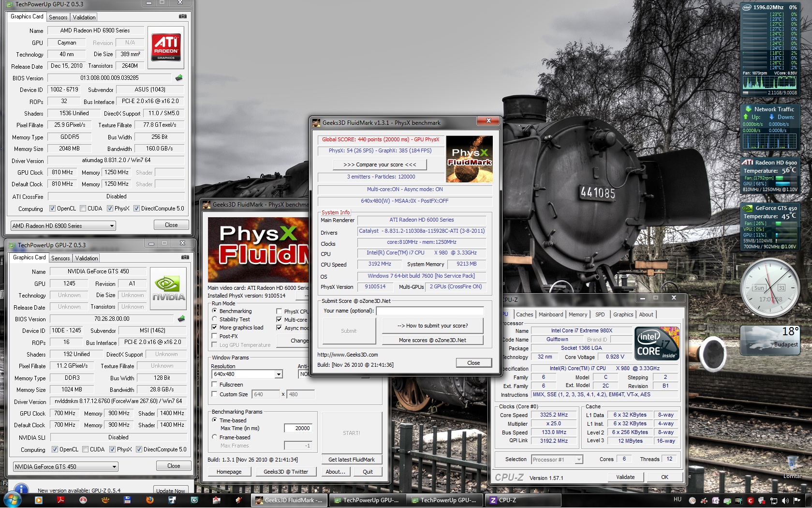Click the Geeks3D @ Twitter button
812x508 pixels.
click(x=286, y=472)
